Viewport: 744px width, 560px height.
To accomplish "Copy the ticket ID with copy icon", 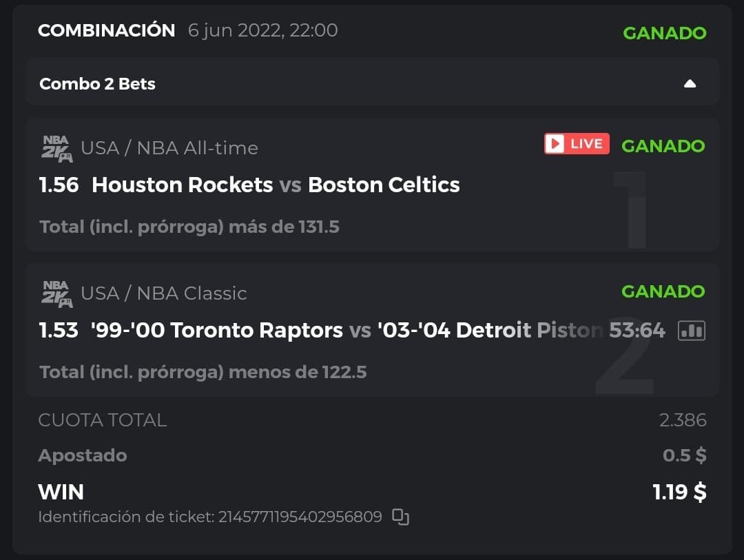I will [x=400, y=517].
